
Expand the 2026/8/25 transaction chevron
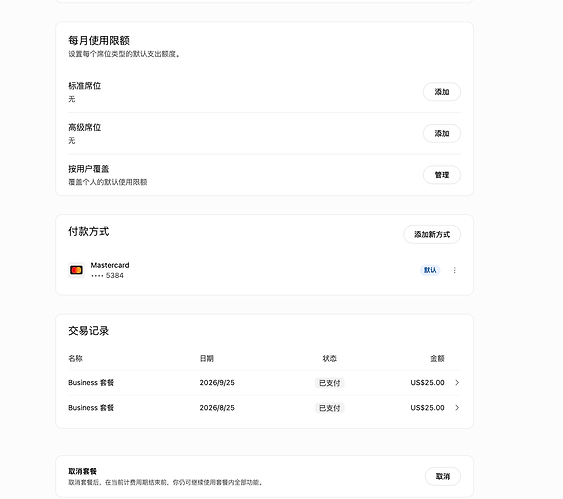(x=457, y=408)
